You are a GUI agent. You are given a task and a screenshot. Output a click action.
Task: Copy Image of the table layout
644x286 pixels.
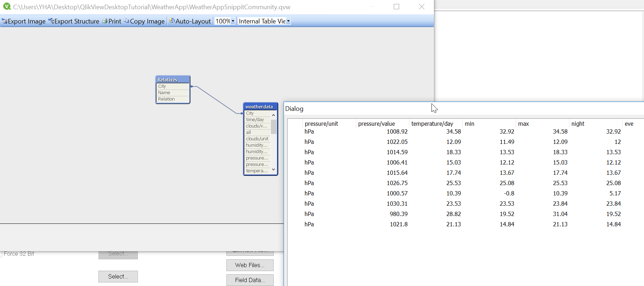tap(144, 21)
